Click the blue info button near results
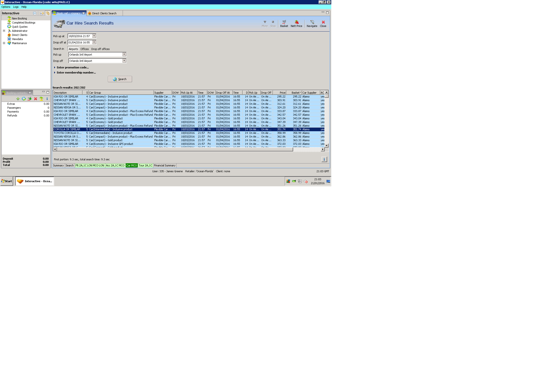Viewport: 544px width, 392px height. 324,159
